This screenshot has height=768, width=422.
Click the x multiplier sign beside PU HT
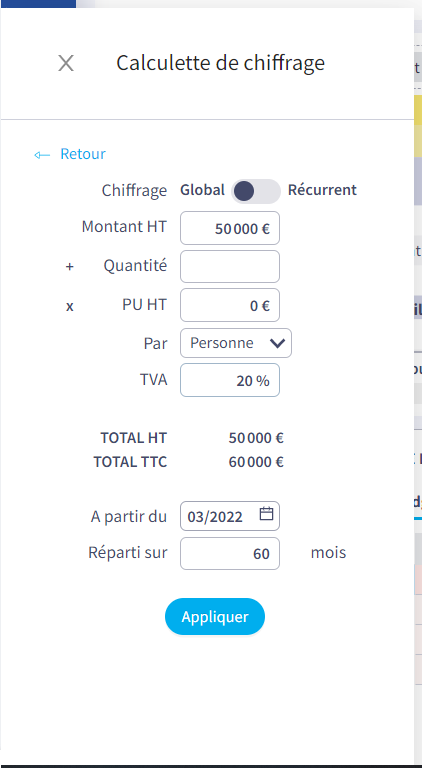(70, 307)
